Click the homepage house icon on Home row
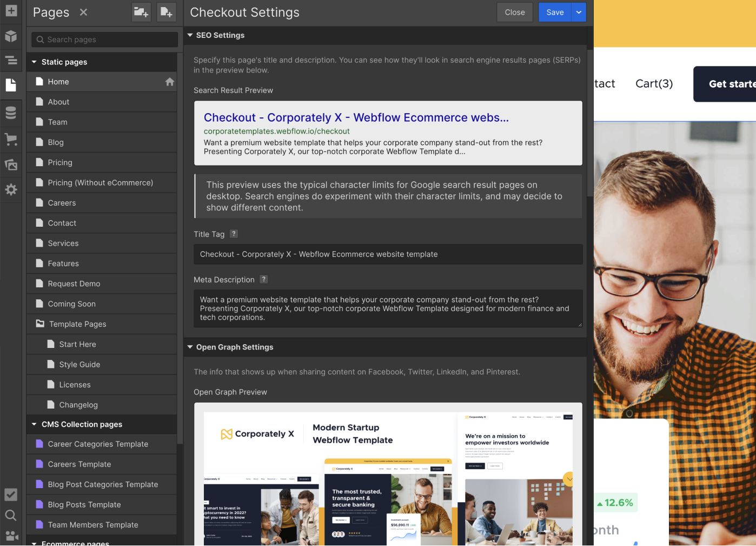Image resolution: width=756 pixels, height=546 pixels. coord(170,82)
